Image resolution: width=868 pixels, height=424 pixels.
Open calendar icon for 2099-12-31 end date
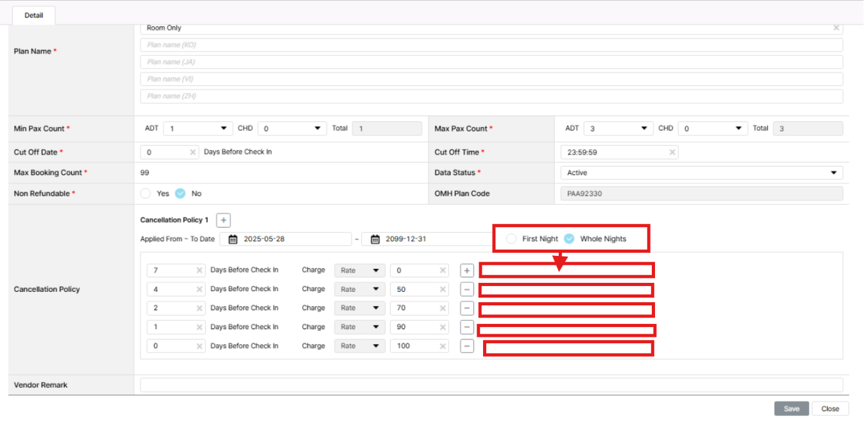[x=375, y=239]
